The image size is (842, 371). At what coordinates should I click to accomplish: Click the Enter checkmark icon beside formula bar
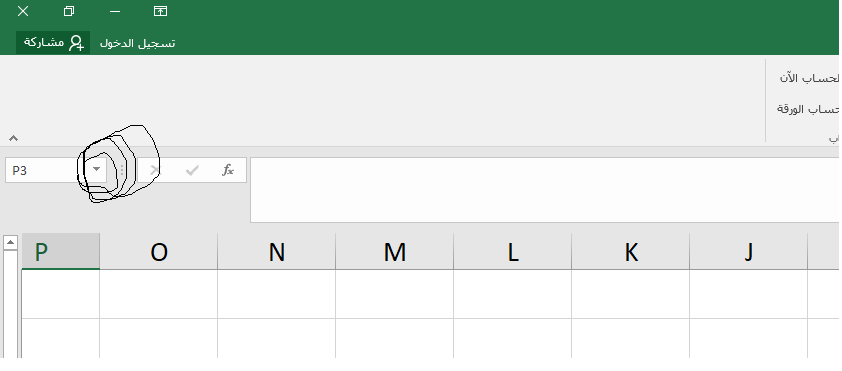tap(192, 170)
